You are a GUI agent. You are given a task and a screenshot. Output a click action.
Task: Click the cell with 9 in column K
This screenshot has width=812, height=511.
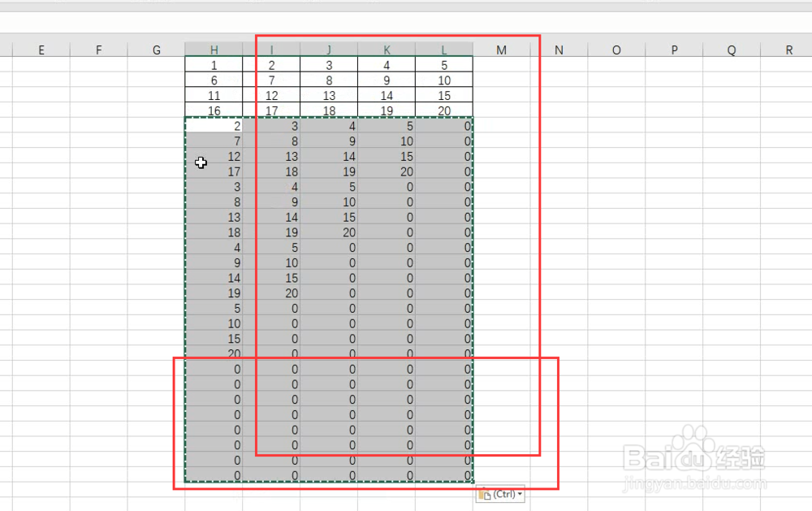click(x=387, y=80)
